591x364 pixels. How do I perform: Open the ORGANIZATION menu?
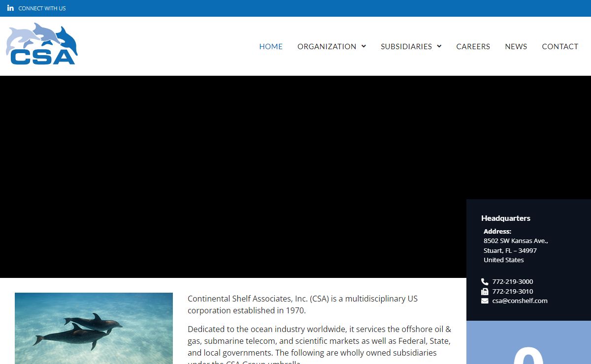[x=327, y=46]
